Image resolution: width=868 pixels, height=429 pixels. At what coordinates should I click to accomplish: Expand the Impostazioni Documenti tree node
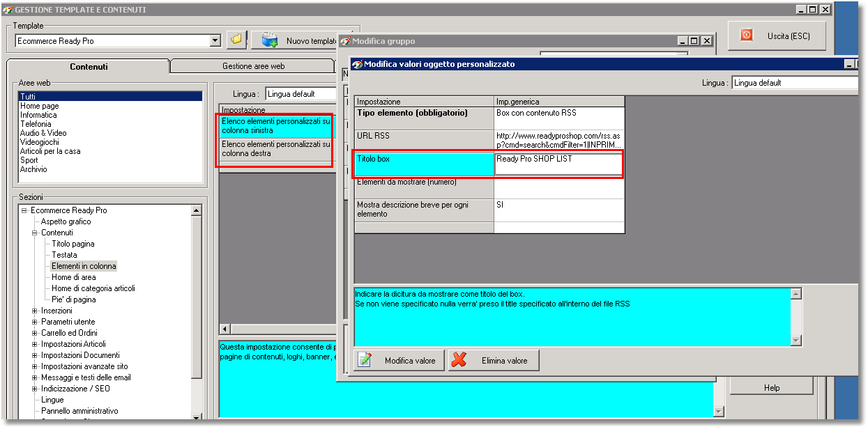(35, 355)
